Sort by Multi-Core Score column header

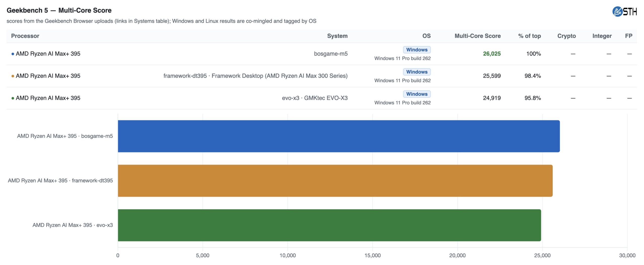click(477, 36)
